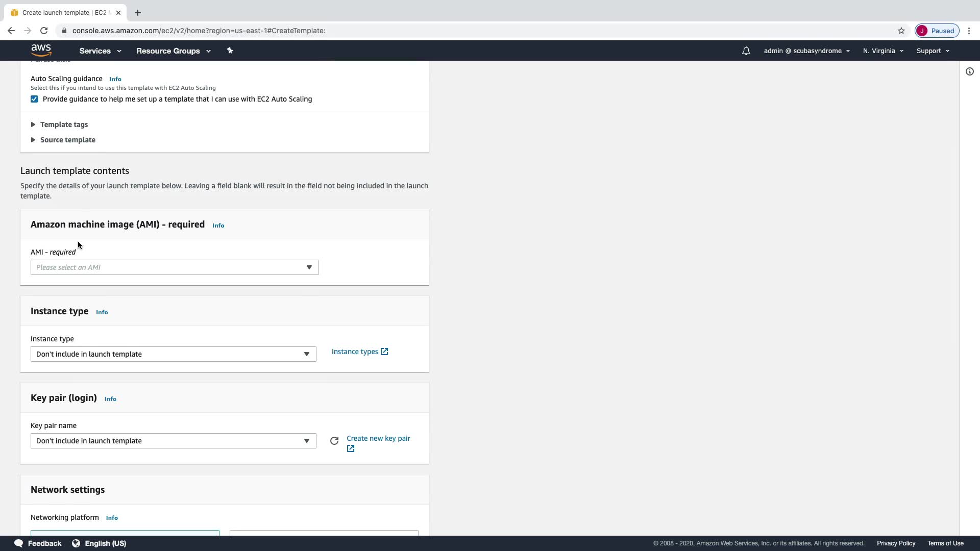The image size is (980, 551).
Task: Bookmark page with the star icon
Action: [x=901, y=31]
